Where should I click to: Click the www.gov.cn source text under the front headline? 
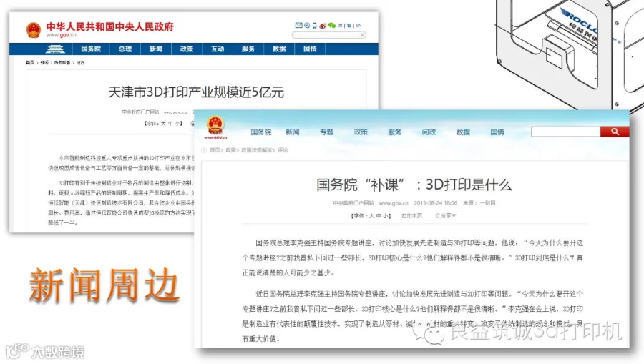394,202
